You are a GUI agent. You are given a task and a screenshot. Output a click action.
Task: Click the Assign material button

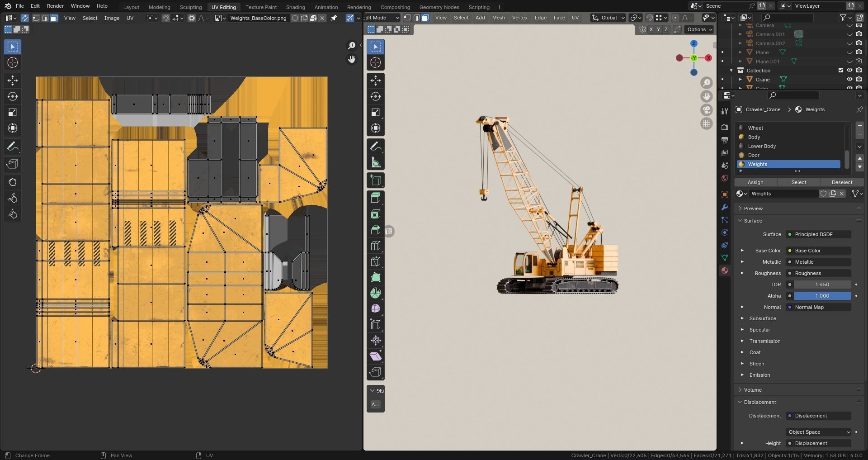755,182
